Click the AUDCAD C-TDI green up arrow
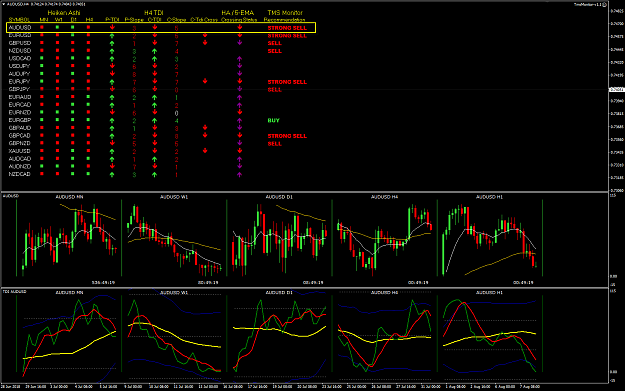The image size is (625, 391). (155, 159)
